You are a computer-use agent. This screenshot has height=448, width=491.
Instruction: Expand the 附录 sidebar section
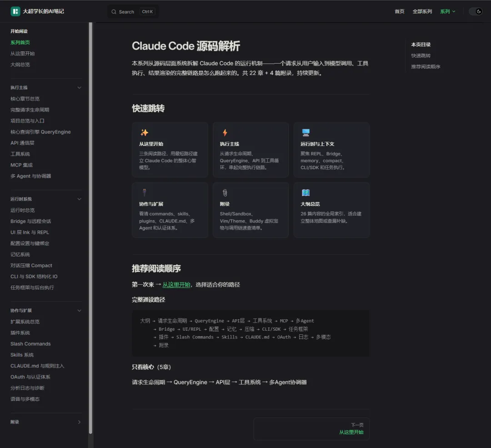click(x=79, y=423)
